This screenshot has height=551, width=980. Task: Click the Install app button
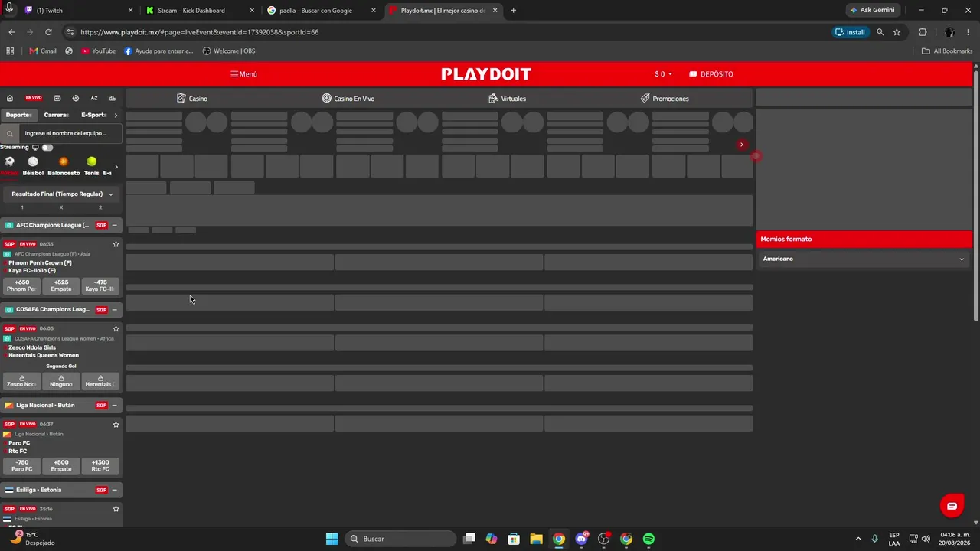click(x=850, y=32)
